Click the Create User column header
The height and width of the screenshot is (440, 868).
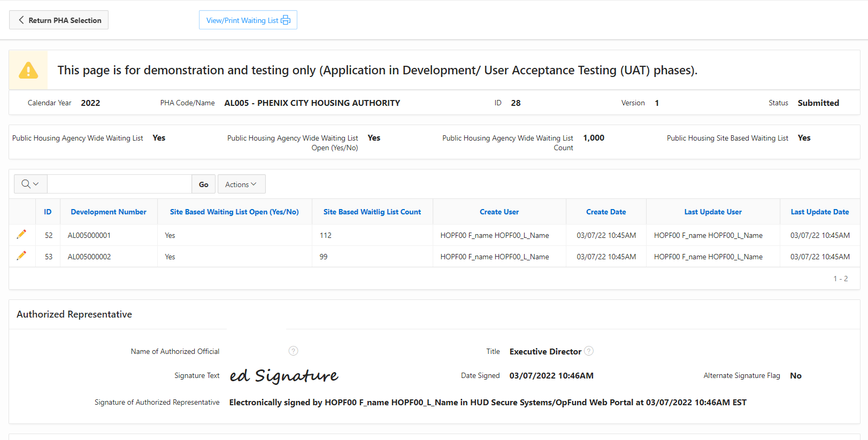[499, 212]
